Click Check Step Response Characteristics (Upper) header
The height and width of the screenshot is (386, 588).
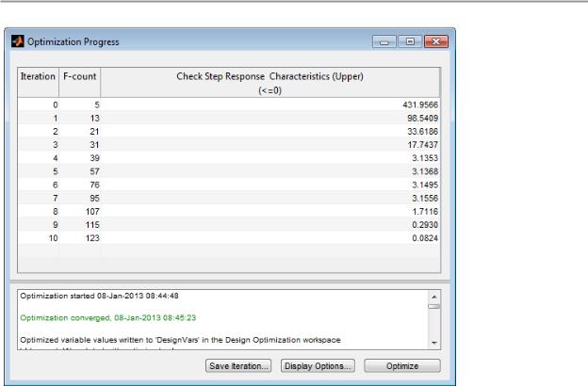coord(270,83)
